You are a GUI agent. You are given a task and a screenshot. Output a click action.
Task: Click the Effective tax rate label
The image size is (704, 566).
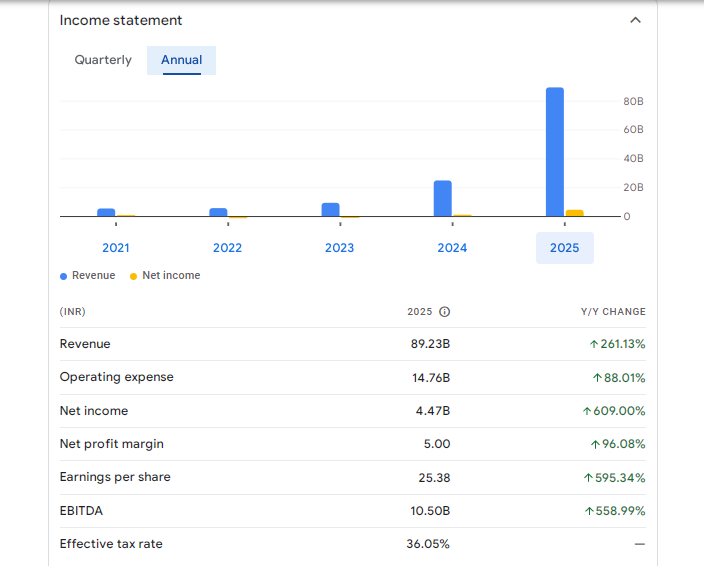coord(111,544)
